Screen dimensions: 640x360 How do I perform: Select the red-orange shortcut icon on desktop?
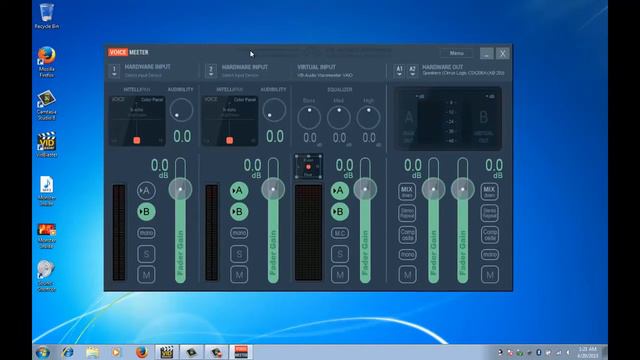(x=47, y=236)
